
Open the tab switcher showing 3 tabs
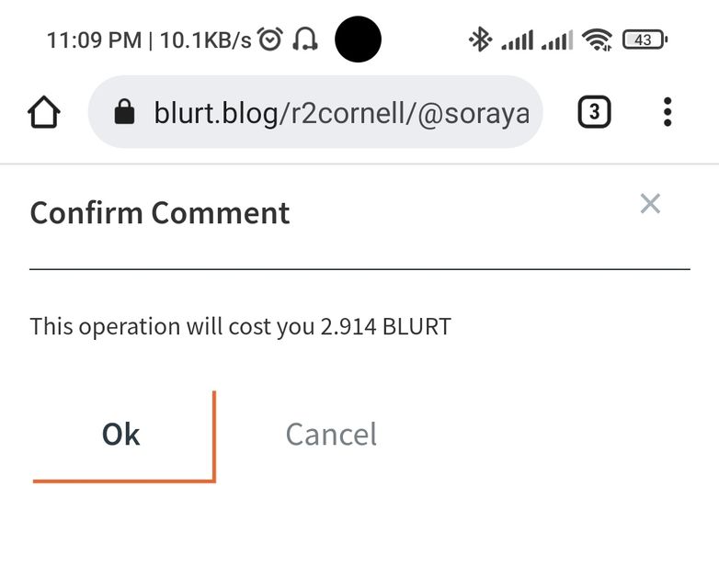(594, 113)
